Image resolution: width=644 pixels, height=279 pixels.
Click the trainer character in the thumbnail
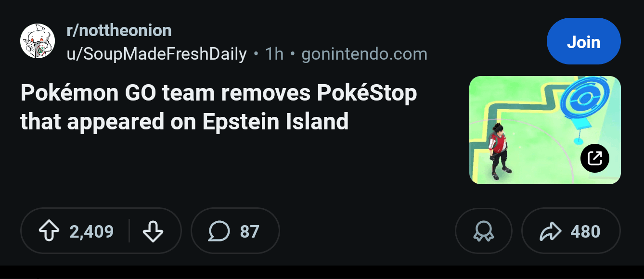(x=498, y=150)
